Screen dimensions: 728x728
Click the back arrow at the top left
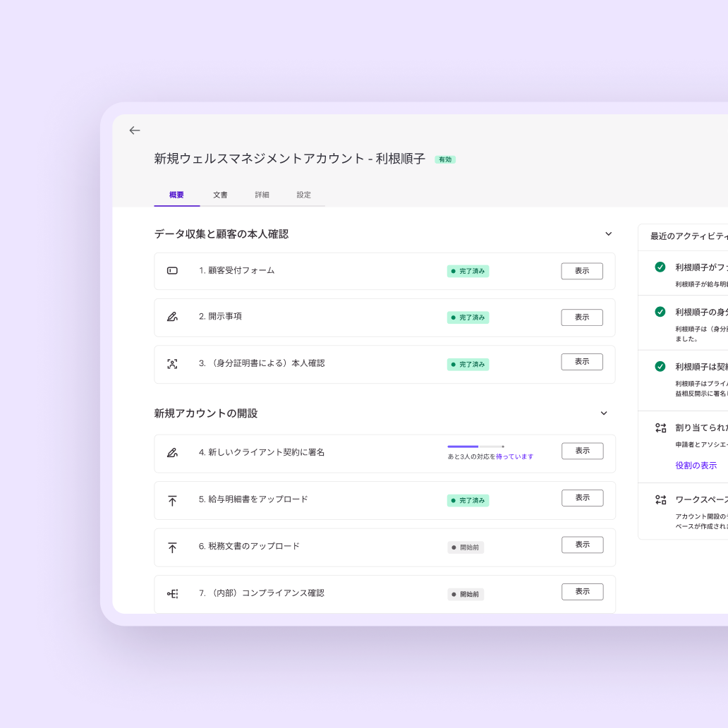coord(135,131)
